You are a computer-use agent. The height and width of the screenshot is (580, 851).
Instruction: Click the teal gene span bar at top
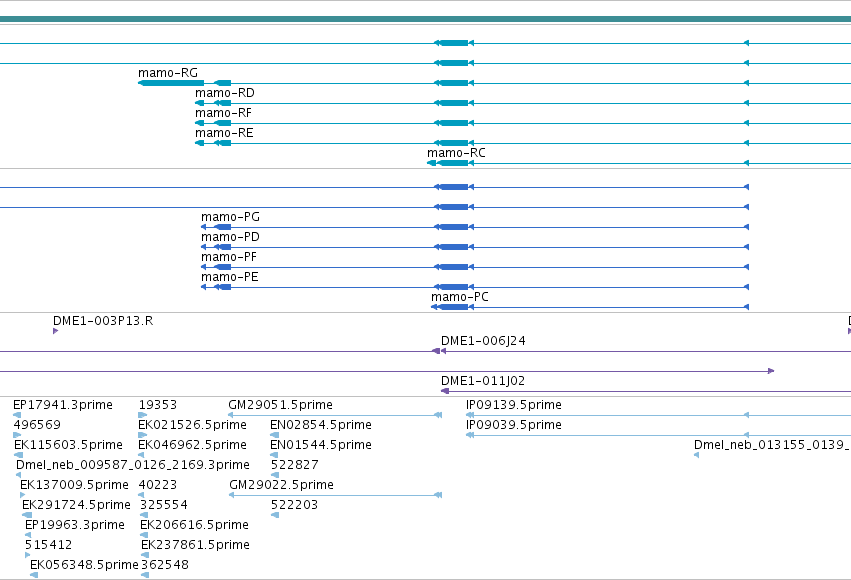[x=426, y=19]
